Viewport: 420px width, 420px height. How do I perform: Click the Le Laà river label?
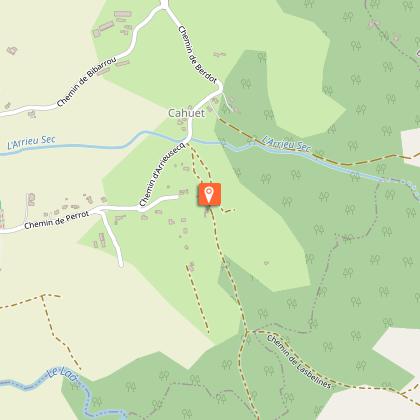[x=62, y=374]
